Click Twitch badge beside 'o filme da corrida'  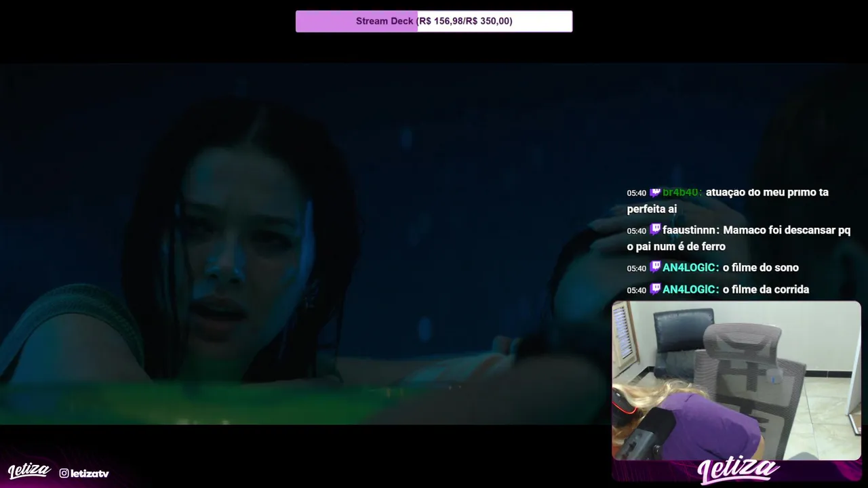click(x=655, y=289)
